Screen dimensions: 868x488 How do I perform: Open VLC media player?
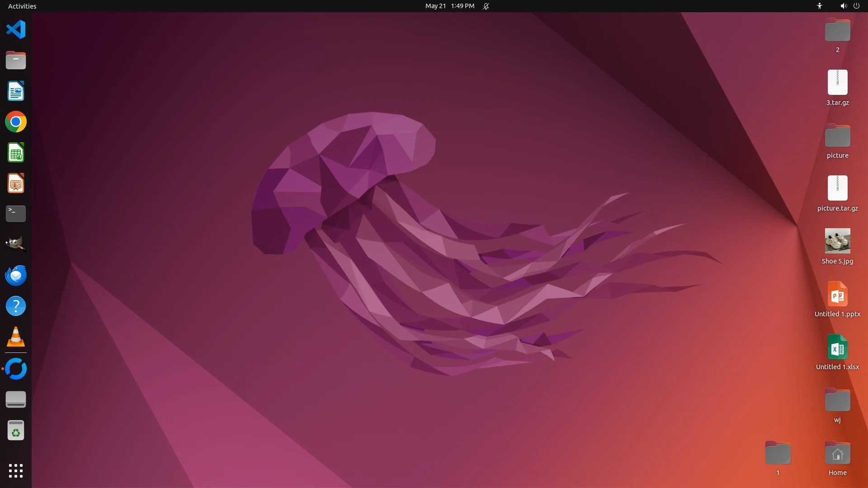(x=16, y=337)
